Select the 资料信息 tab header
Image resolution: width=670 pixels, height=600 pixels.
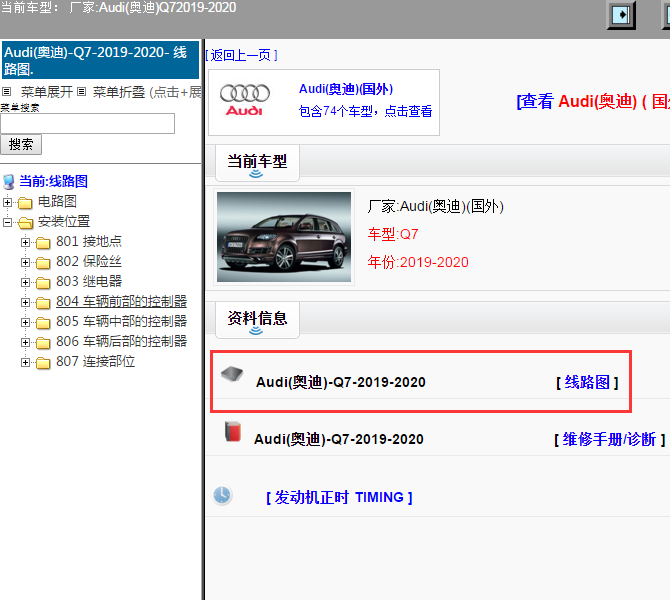(257, 320)
